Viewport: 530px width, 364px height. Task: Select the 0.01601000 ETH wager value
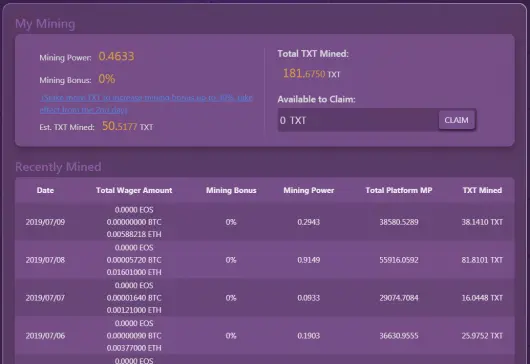pyautogui.click(x=134, y=272)
